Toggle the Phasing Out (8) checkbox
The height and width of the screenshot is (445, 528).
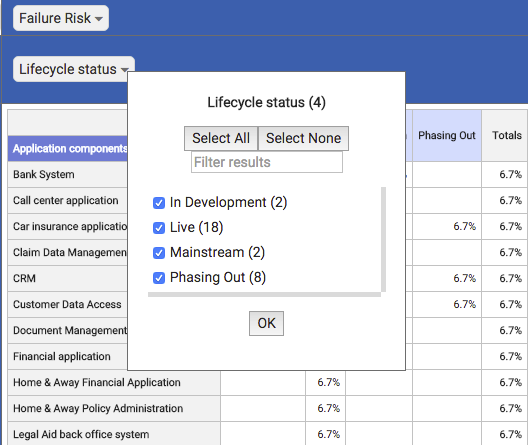pos(159,278)
